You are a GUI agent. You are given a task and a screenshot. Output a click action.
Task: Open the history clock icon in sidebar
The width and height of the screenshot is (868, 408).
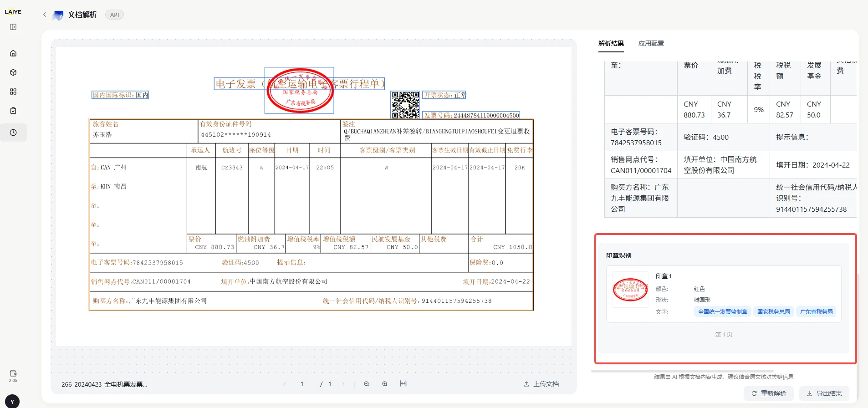(13, 133)
